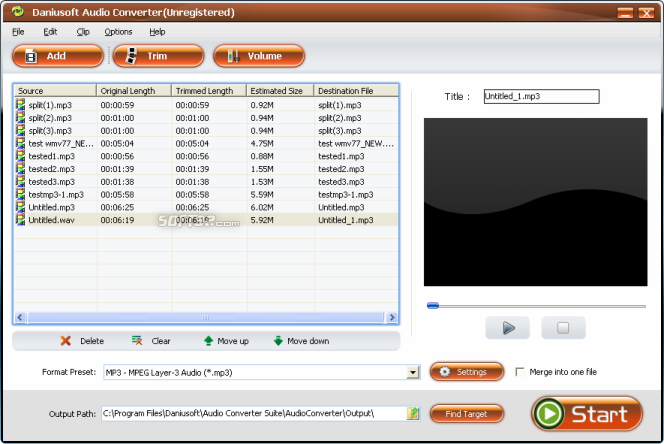This screenshot has height=444, width=664.
Task: Start the conversion
Action: pyautogui.click(x=587, y=414)
